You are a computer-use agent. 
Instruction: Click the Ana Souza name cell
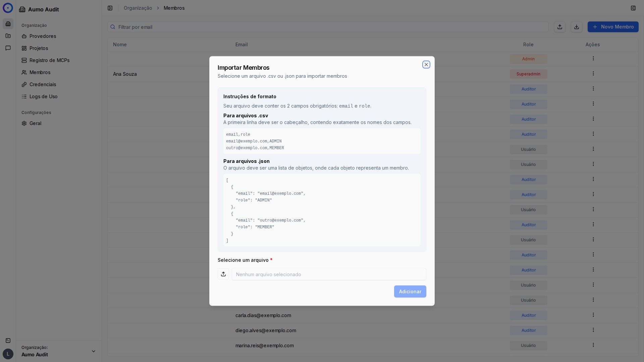(x=125, y=74)
